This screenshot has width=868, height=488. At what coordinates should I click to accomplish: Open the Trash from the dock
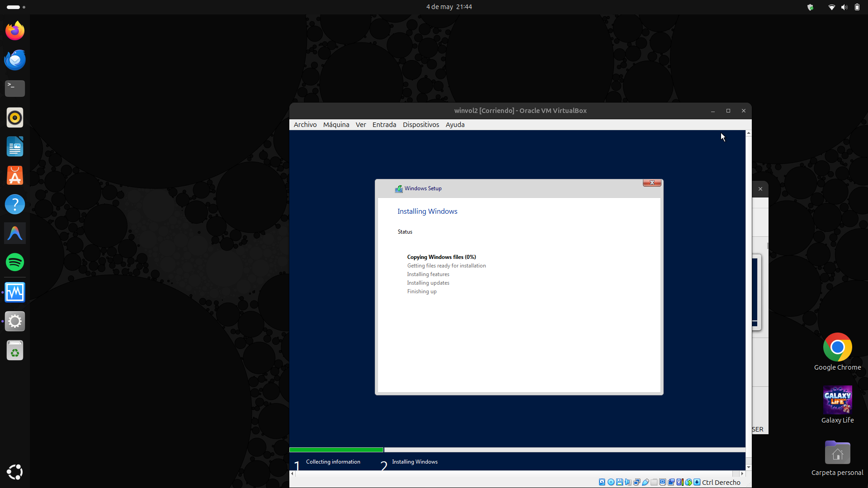click(x=15, y=350)
